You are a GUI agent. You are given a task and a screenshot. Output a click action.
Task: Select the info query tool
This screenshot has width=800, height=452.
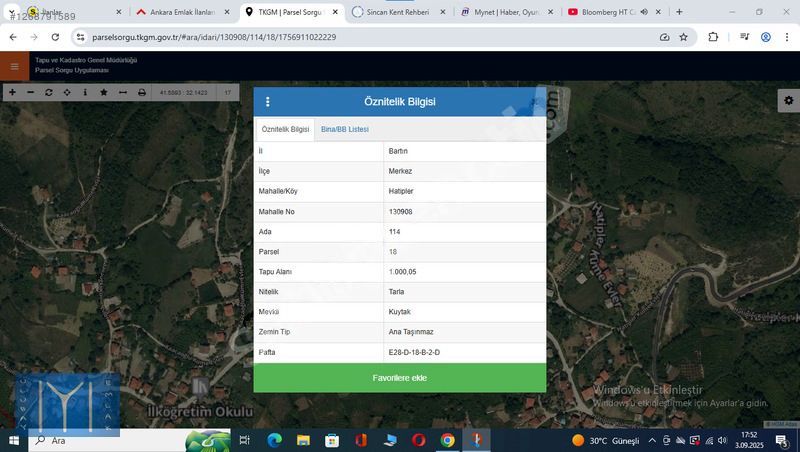pos(85,92)
